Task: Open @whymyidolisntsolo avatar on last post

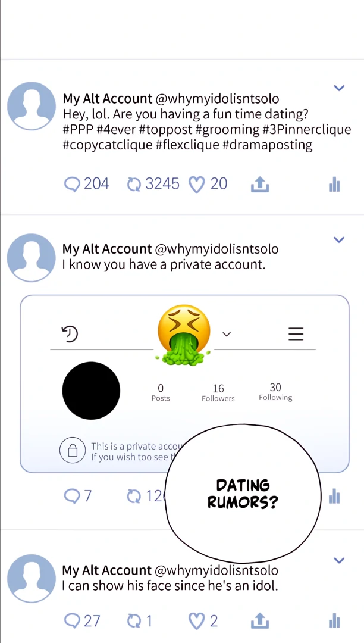Action: coord(32,578)
